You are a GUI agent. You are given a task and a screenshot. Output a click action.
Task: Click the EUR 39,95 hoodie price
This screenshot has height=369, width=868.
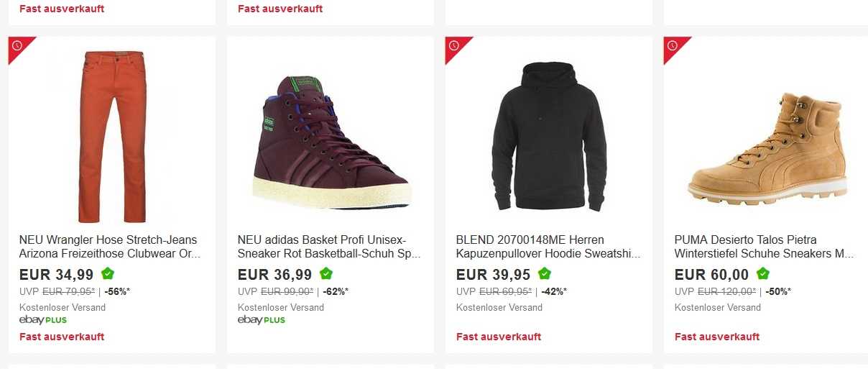pyautogui.click(x=493, y=275)
